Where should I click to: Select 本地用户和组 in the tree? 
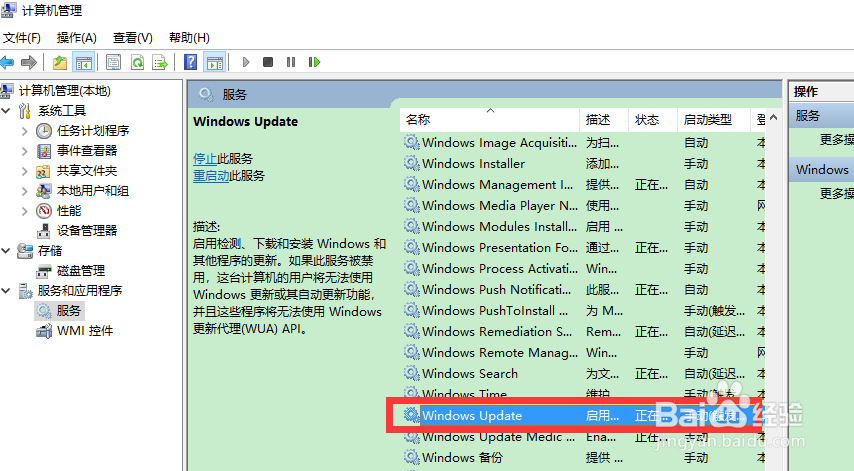click(93, 191)
